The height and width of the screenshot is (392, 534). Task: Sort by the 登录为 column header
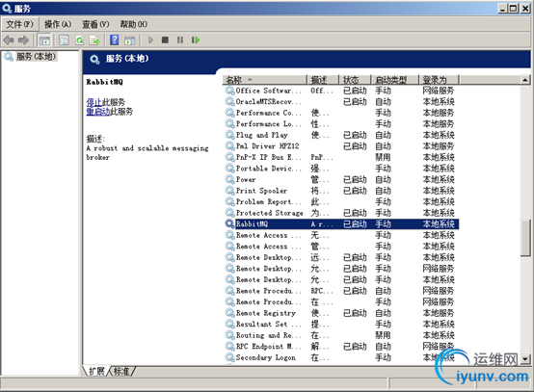pos(439,80)
